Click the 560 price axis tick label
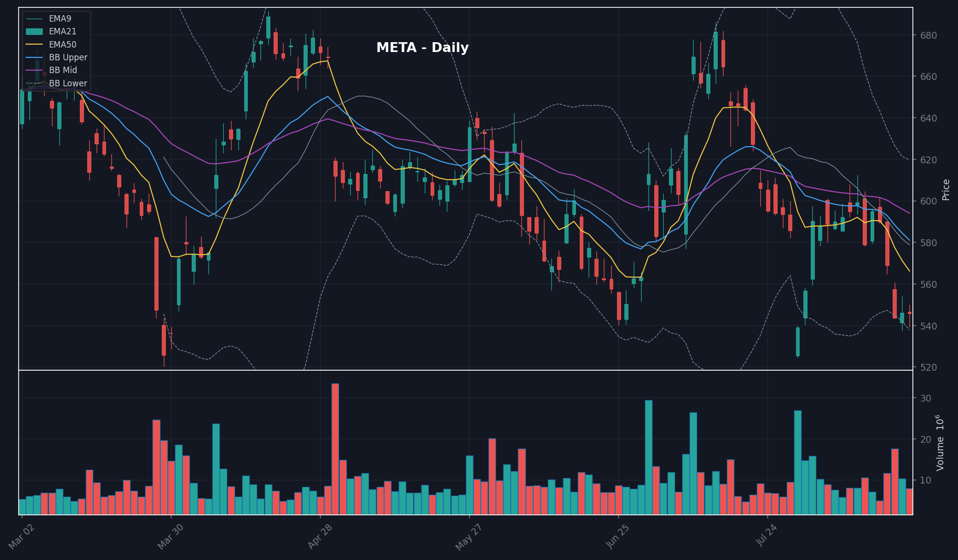The width and height of the screenshot is (958, 560). (x=928, y=284)
